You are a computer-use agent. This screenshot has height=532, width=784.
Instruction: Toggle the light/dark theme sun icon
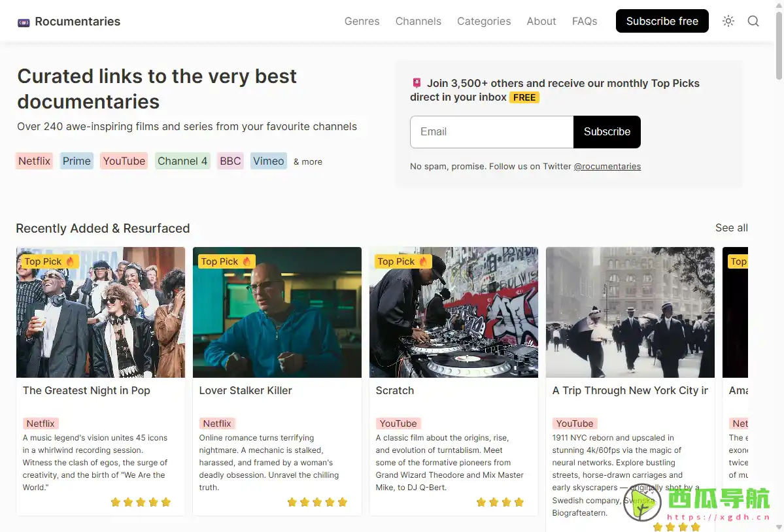pyautogui.click(x=728, y=21)
